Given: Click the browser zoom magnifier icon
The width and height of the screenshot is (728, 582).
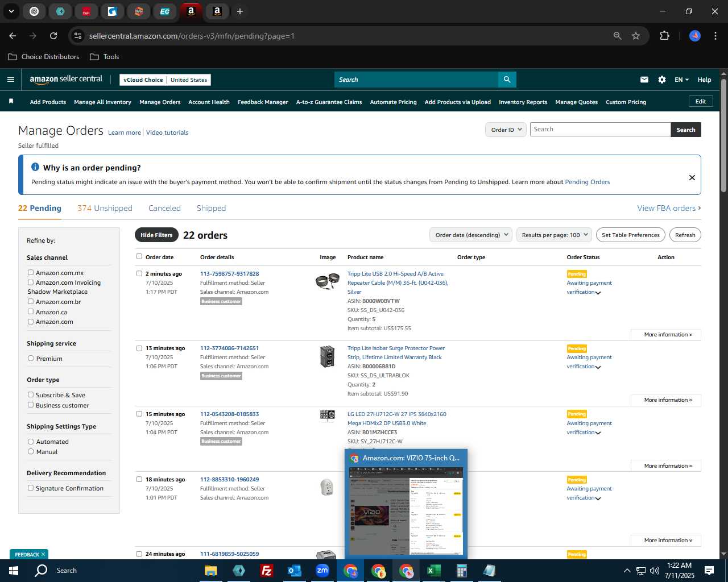Looking at the screenshot, I should (x=618, y=36).
